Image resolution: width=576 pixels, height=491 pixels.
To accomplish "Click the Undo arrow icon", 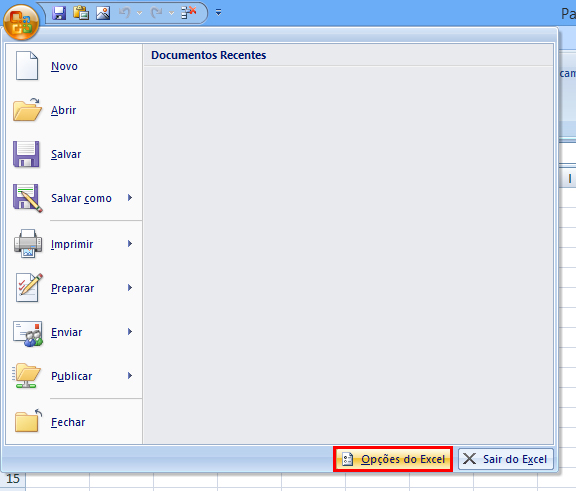I will click(x=125, y=13).
